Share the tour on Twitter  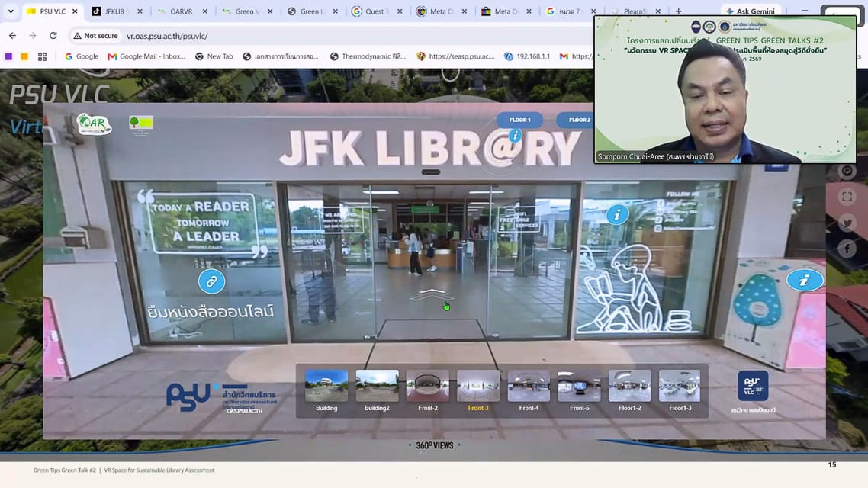tap(847, 223)
